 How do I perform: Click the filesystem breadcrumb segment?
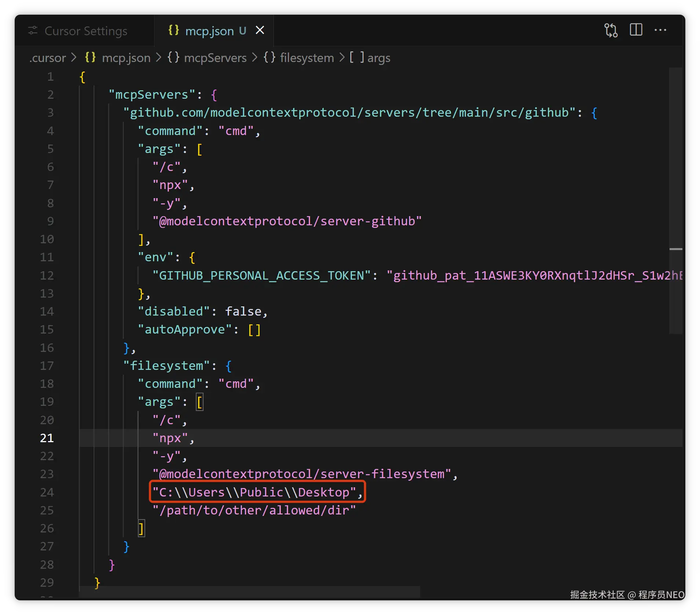point(307,58)
